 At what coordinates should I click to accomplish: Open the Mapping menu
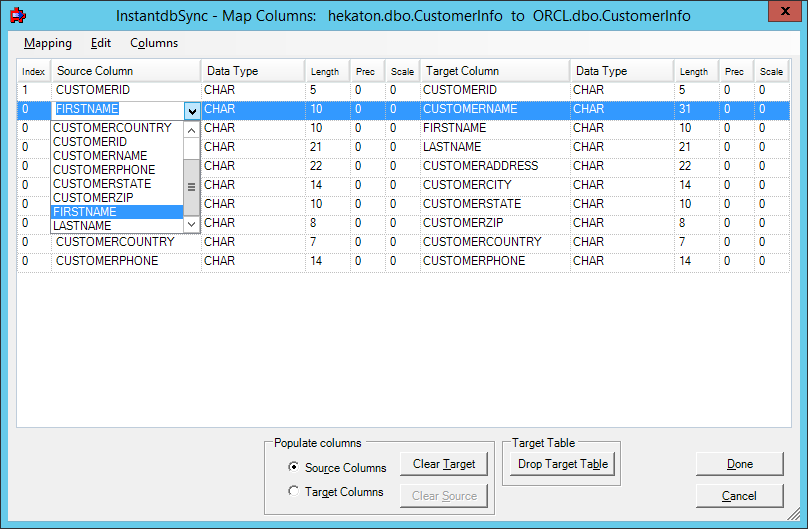click(x=47, y=43)
